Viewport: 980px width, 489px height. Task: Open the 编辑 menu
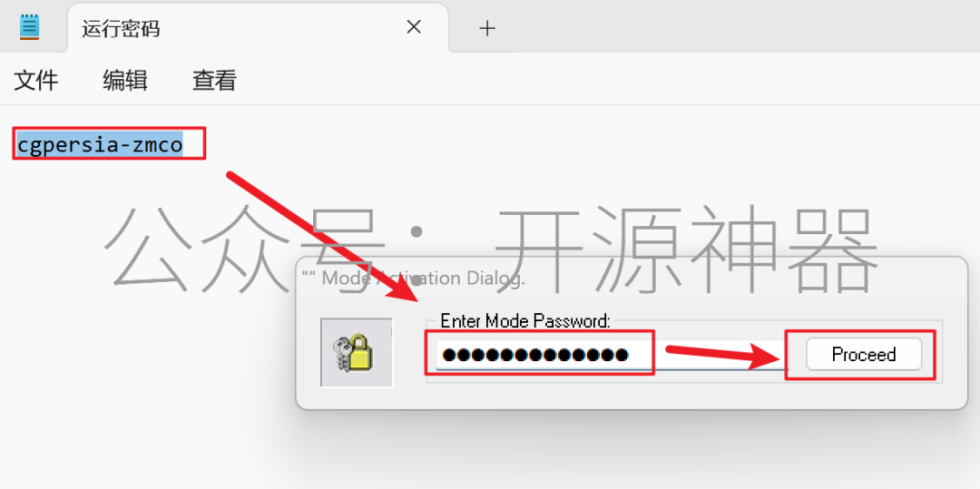click(x=125, y=81)
